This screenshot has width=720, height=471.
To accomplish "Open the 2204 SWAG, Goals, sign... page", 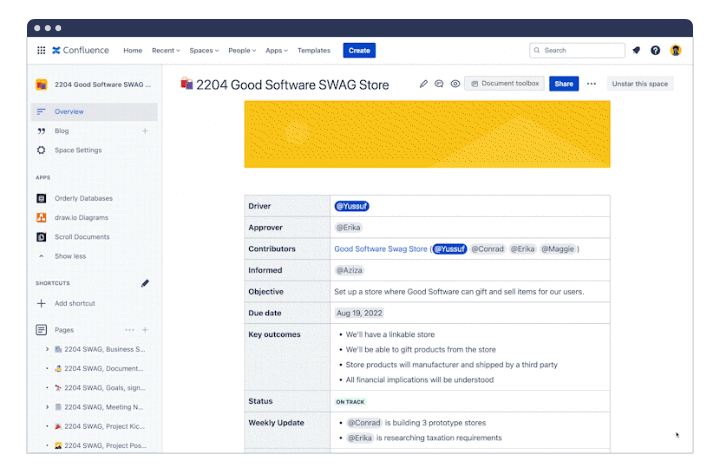I will pos(105,388).
